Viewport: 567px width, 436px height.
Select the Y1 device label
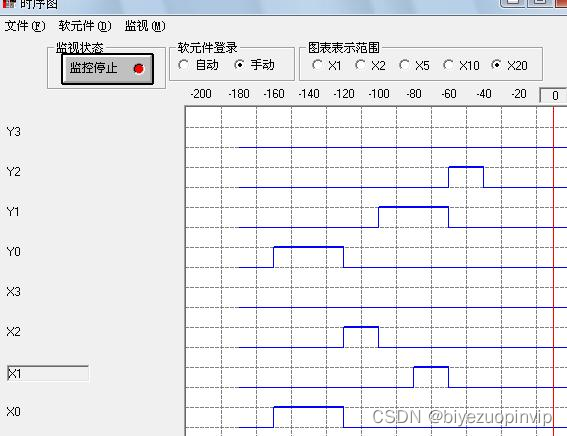13,211
